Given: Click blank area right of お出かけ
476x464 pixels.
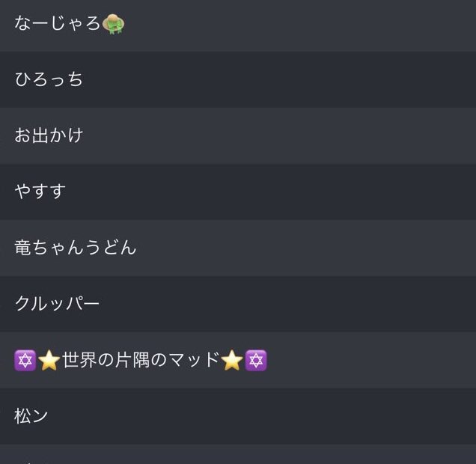Looking at the screenshot, I should (299, 135).
